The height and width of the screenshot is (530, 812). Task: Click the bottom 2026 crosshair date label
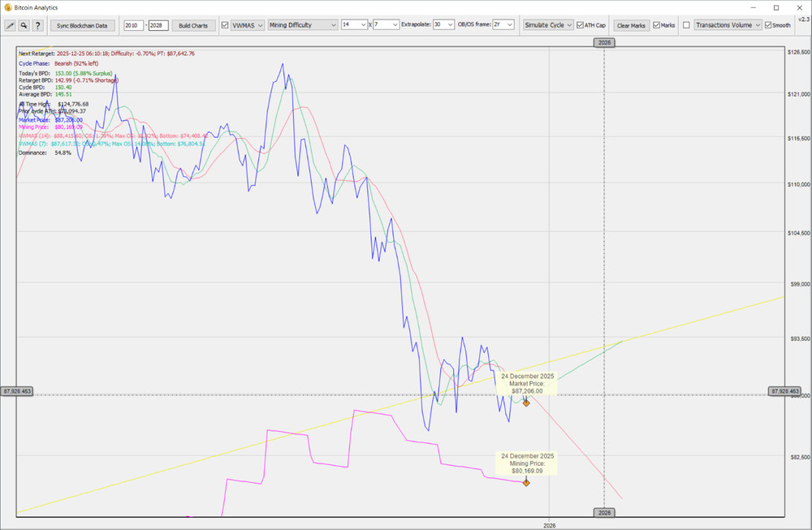point(604,512)
